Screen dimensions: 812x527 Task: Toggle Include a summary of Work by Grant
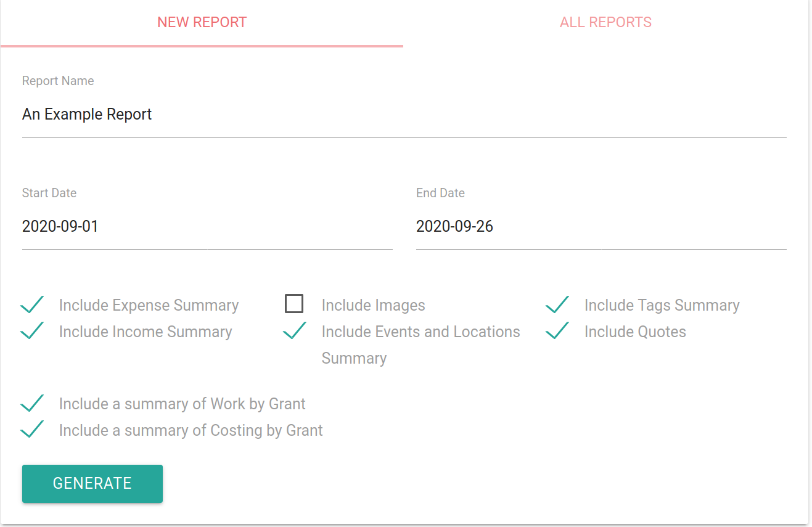pyautogui.click(x=32, y=402)
